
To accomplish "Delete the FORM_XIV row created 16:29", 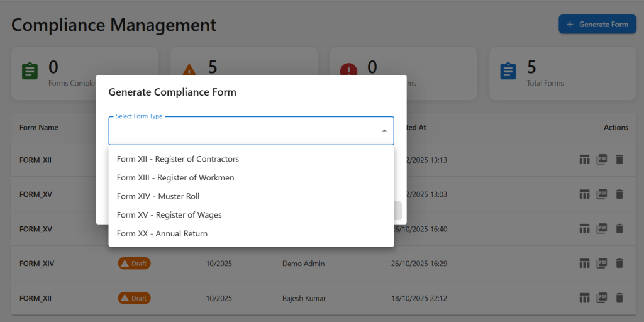I will coord(619,264).
